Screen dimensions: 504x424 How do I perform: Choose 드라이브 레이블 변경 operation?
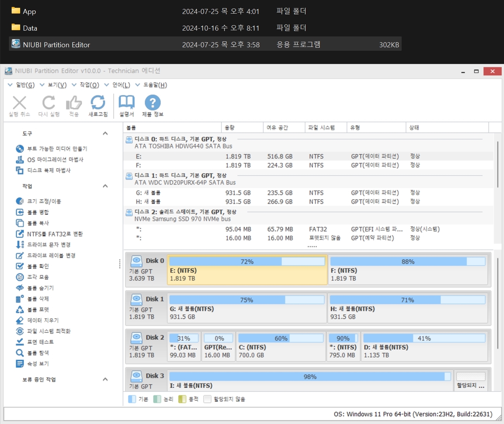click(45, 255)
